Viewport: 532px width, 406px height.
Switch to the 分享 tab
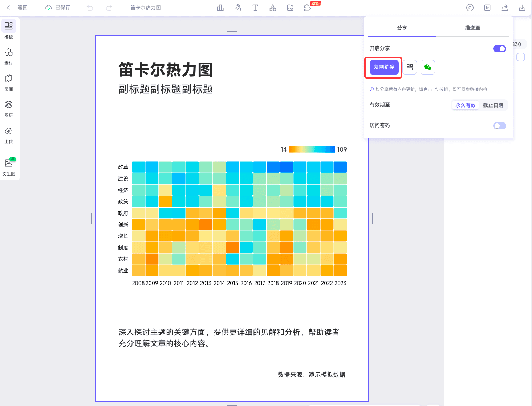tap(402, 28)
